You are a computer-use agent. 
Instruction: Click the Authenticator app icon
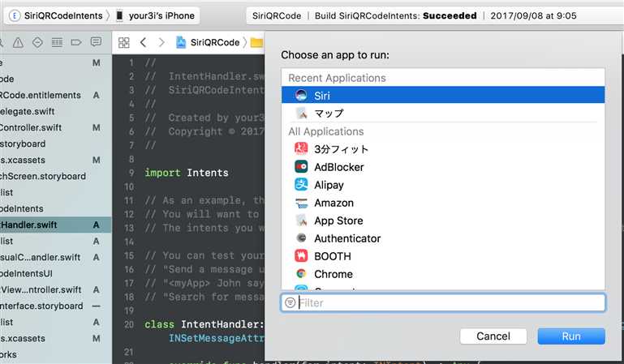pyautogui.click(x=301, y=238)
